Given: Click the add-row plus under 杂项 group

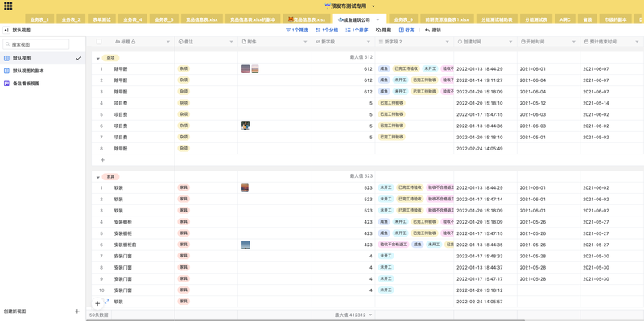Looking at the screenshot, I should point(103,160).
